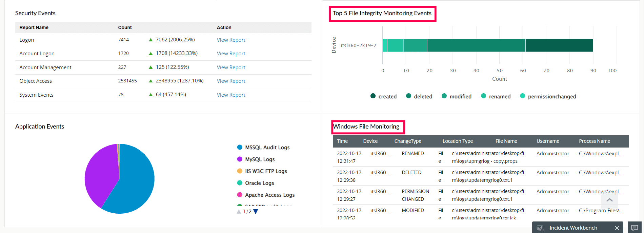Toggle the permissionchanged legend item

[548, 96]
